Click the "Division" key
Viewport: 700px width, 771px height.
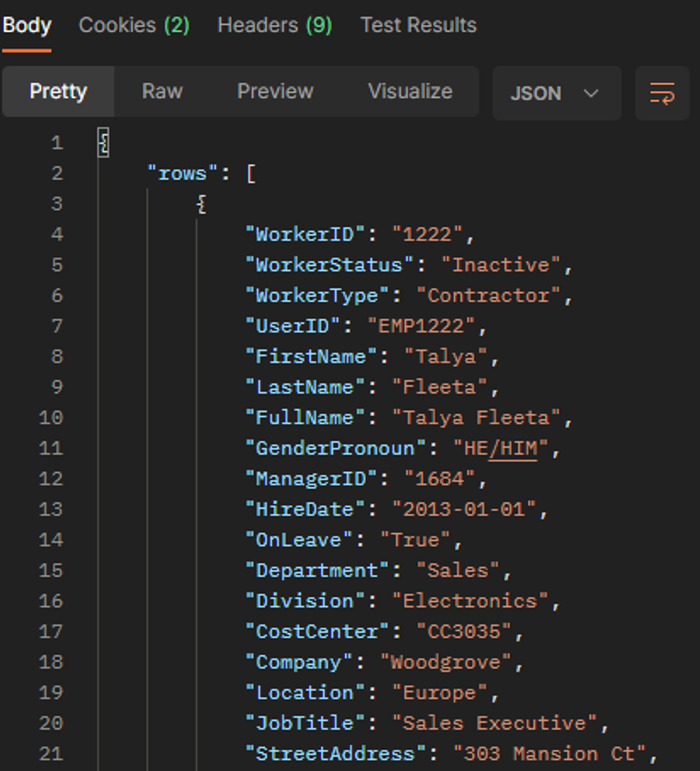(x=305, y=601)
